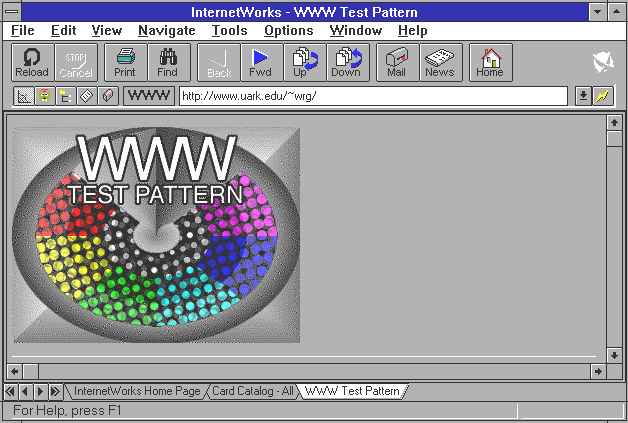Image resolution: width=628 pixels, height=423 pixels.
Task: Open the Options menu
Action: [288, 31]
